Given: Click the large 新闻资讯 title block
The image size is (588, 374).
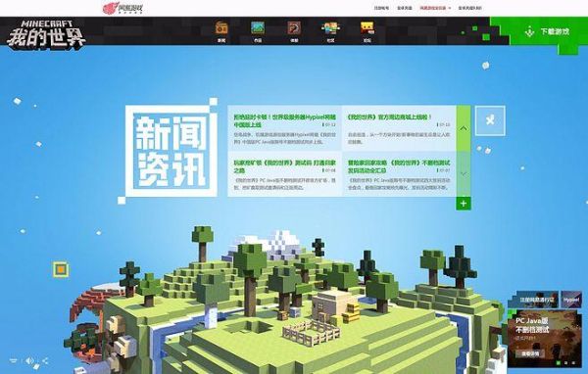Looking at the screenshot, I should tap(171, 151).
